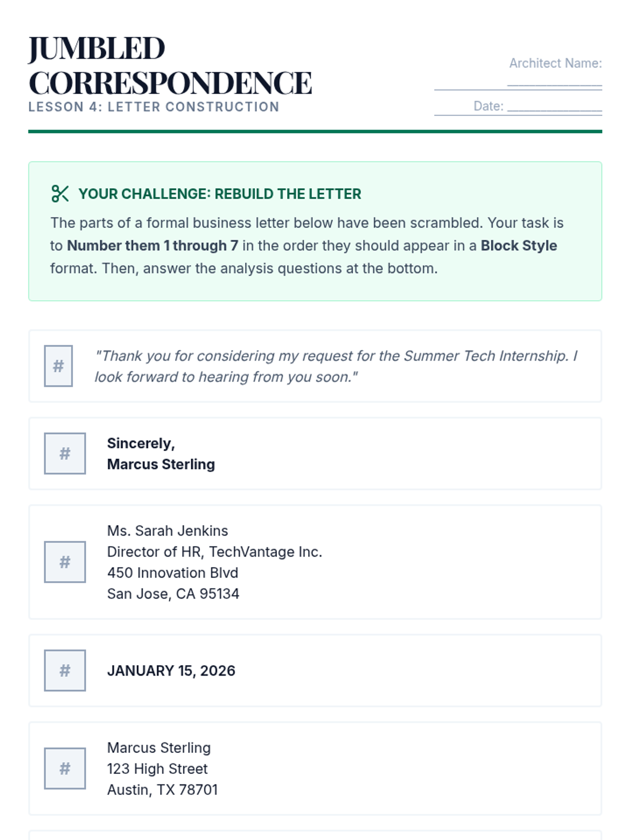Click the bold 'Block Style' text

tap(519, 246)
